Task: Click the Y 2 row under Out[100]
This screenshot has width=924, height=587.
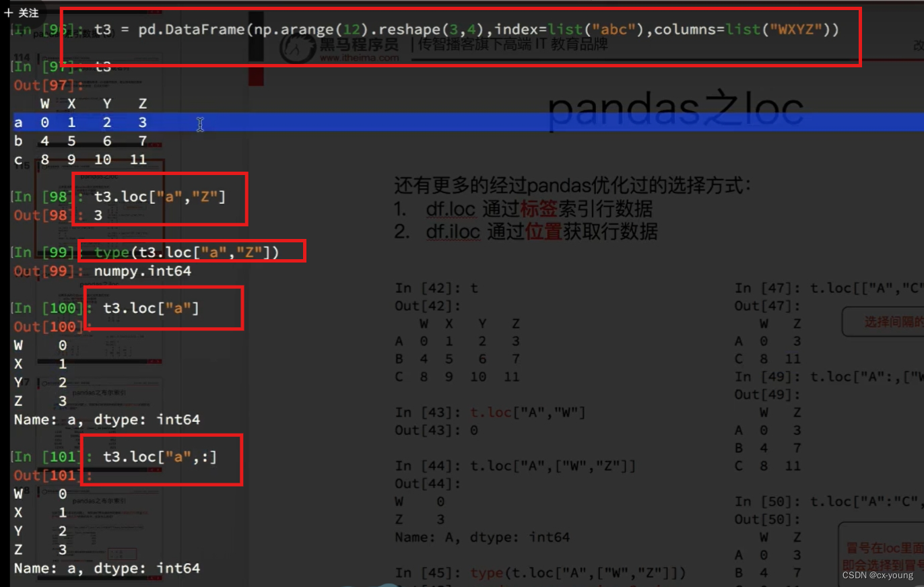Action: point(40,382)
